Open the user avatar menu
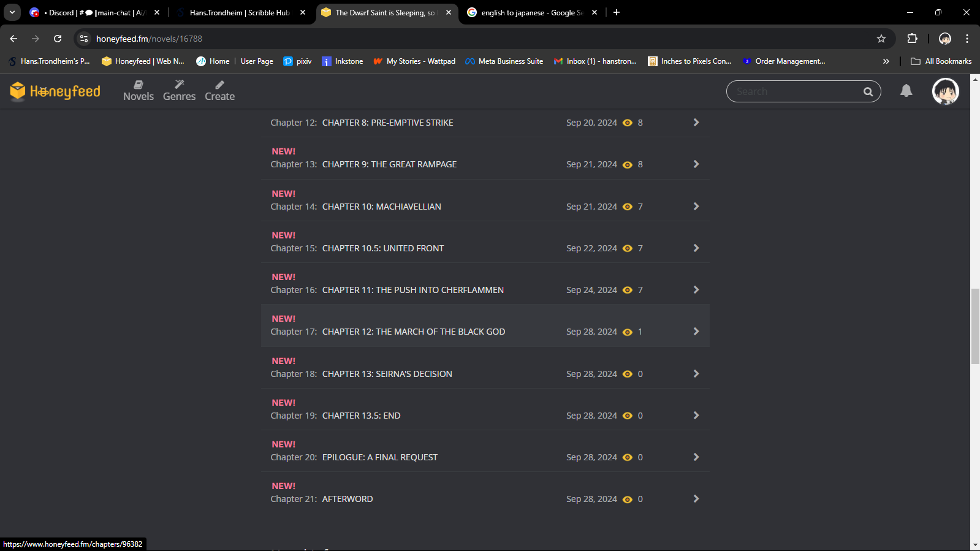The height and width of the screenshot is (551, 980). click(x=945, y=91)
